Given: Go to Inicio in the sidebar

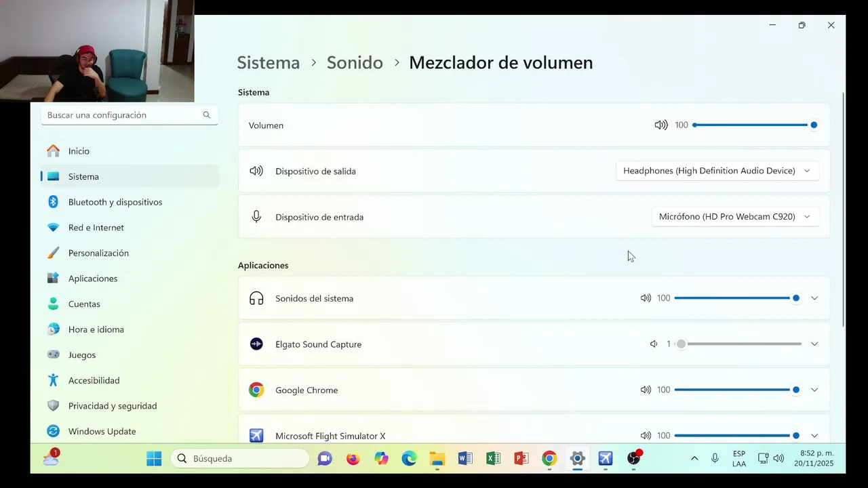Looking at the screenshot, I should [130, 151].
